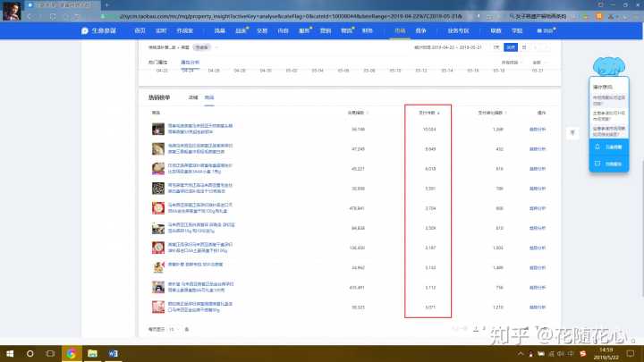Click 趋势分析 link in first table row

pos(539,130)
